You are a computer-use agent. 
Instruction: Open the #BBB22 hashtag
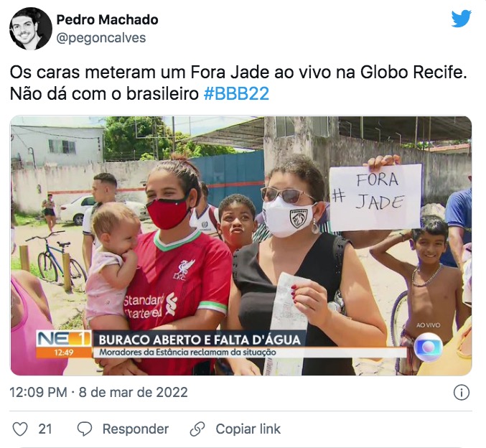click(236, 93)
